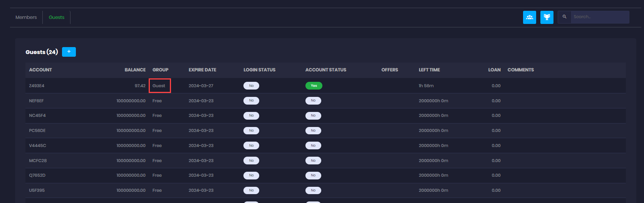Sort by the Balance column header
644x203 pixels.
tap(135, 70)
